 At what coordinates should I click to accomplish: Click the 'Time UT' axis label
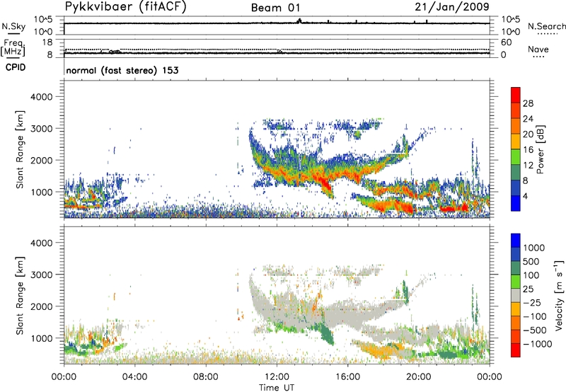pos(277,388)
